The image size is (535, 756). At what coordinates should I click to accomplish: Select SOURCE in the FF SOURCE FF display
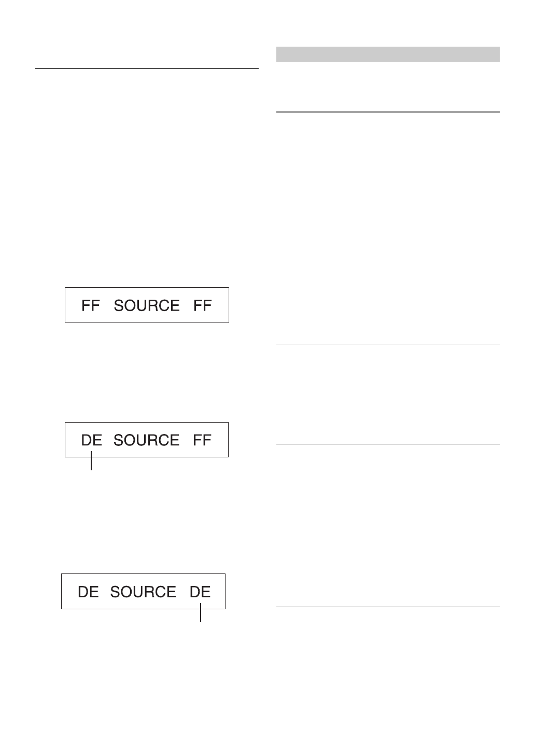tap(147, 305)
